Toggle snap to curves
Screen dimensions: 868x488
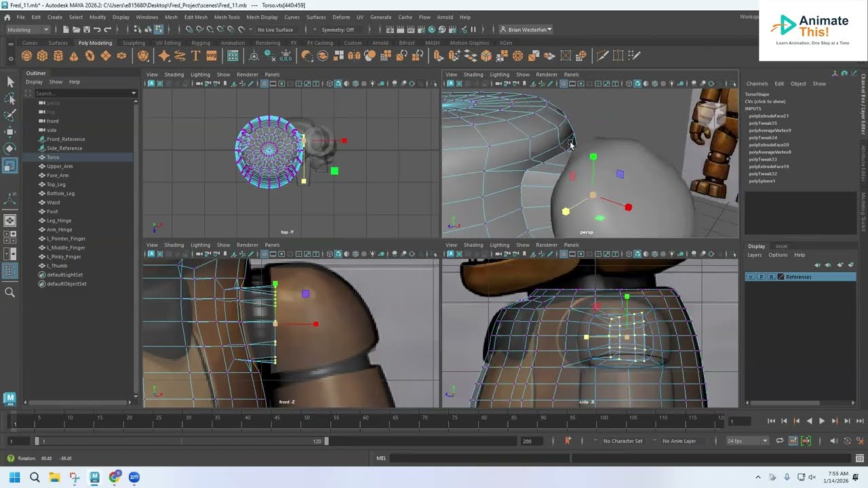(199, 29)
